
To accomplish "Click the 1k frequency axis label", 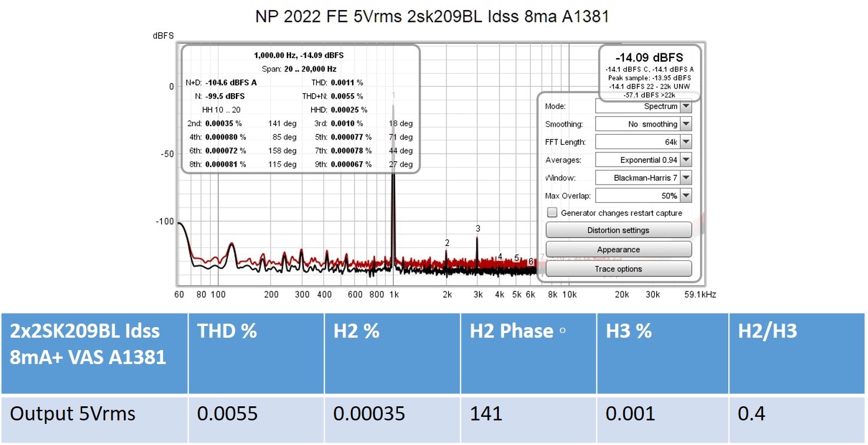I will [x=394, y=294].
